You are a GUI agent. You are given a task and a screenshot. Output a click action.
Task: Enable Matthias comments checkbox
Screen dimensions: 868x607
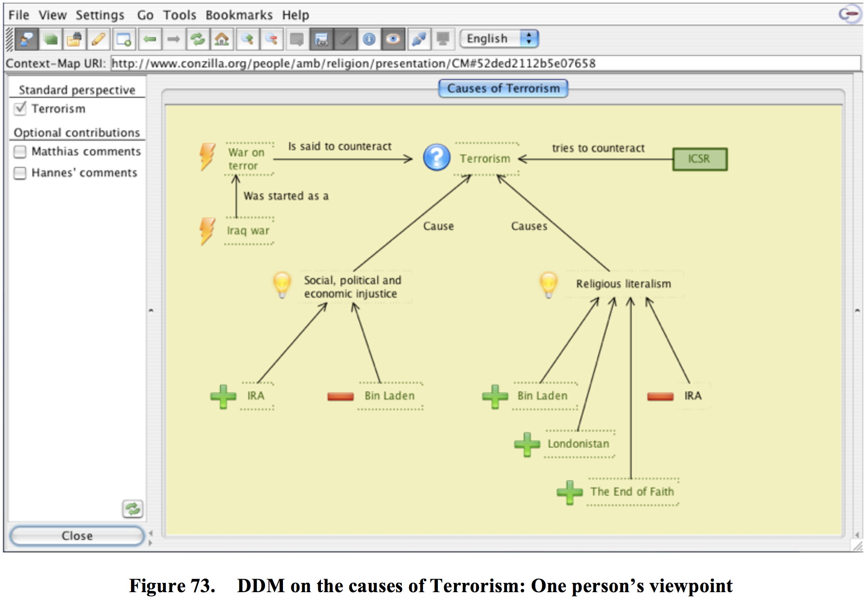pos(20,152)
